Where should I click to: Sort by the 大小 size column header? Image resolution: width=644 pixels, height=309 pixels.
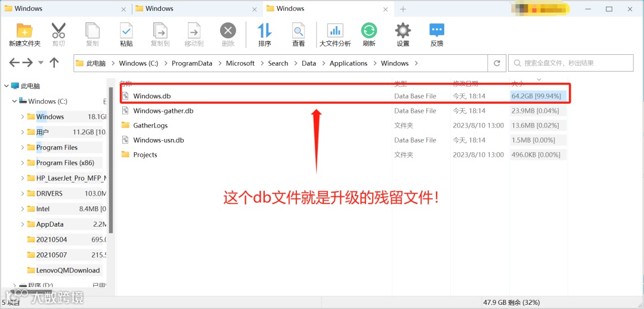point(517,84)
